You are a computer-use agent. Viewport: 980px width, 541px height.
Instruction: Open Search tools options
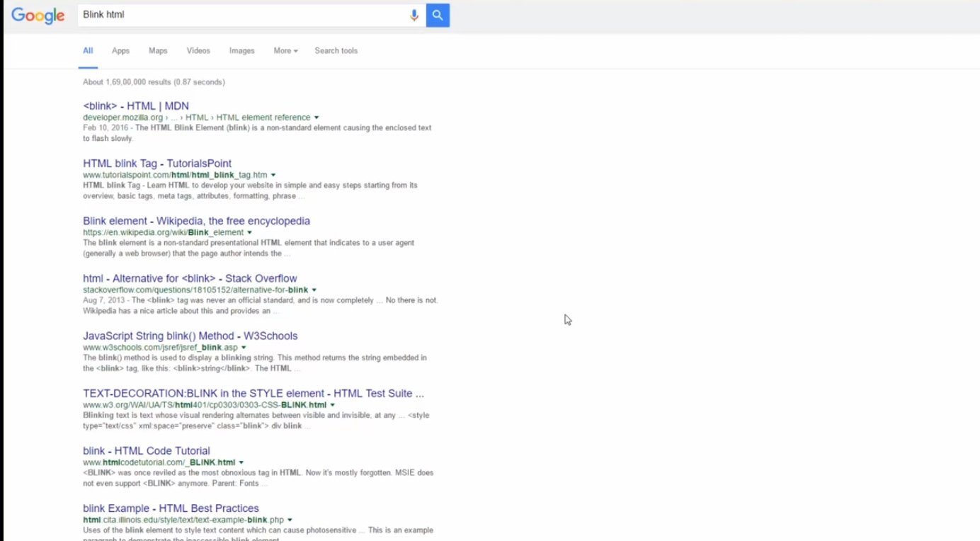336,51
